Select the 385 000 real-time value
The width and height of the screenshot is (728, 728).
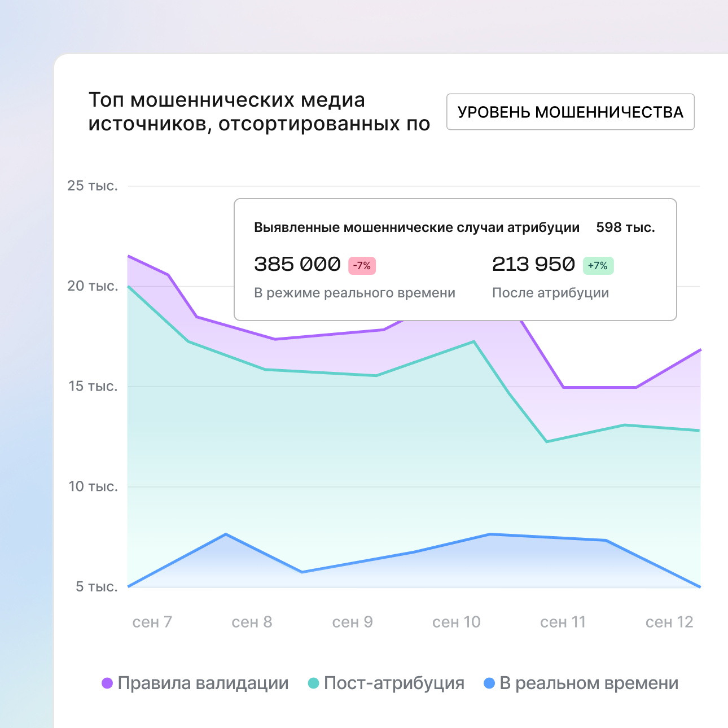(x=297, y=264)
